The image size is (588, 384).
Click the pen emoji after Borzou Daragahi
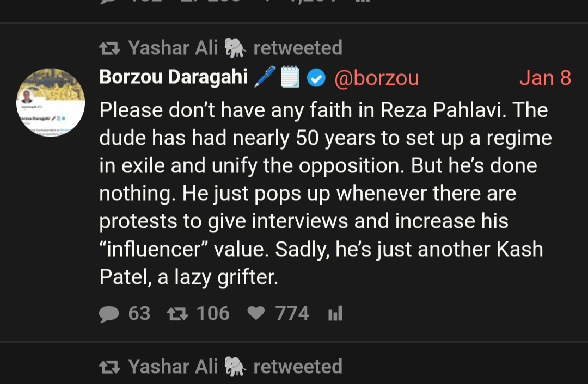(x=265, y=78)
